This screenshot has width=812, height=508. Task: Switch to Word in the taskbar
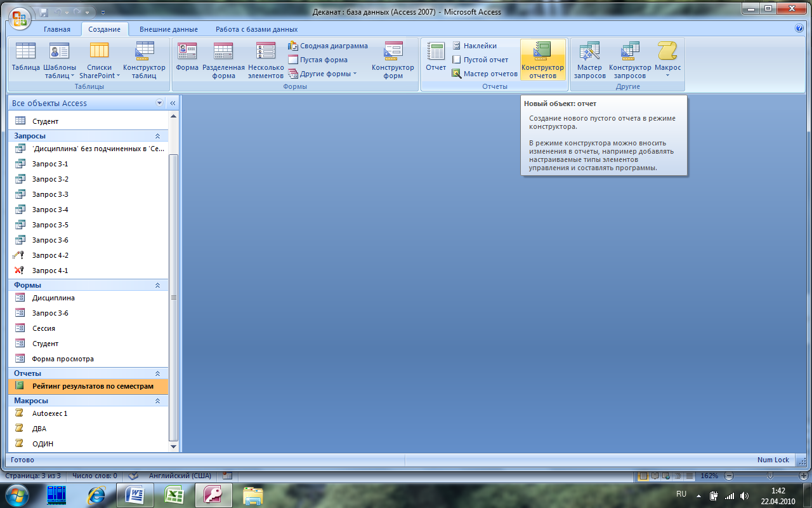[x=136, y=495]
